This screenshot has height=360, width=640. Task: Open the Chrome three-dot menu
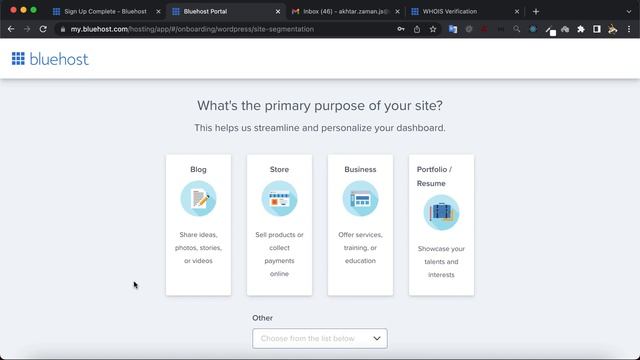[629, 29]
